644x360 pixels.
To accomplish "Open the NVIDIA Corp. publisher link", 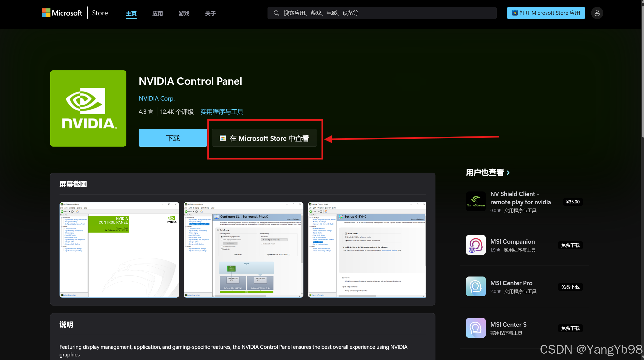I will pyautogui.click(x=157, y=99).
